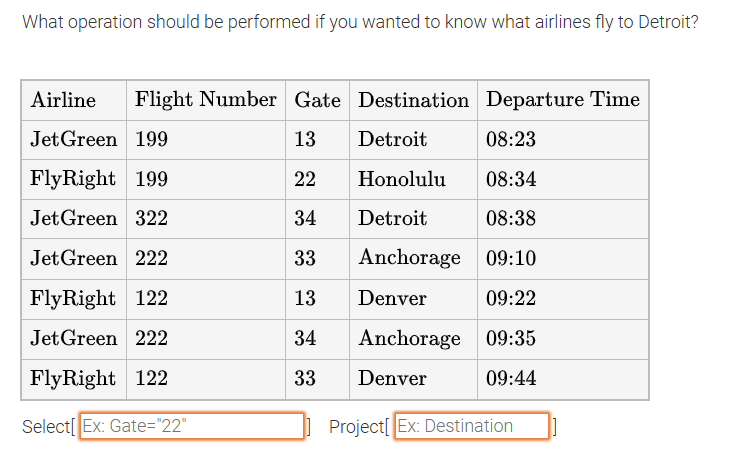Click the Departure Time column header

point(562,100)
